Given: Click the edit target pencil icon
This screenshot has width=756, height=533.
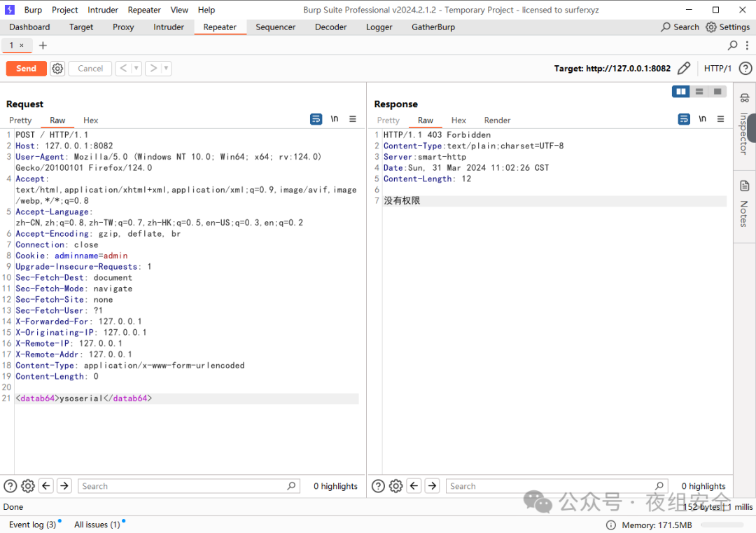Looking at the screenshot, I should (x=684, y=69).
